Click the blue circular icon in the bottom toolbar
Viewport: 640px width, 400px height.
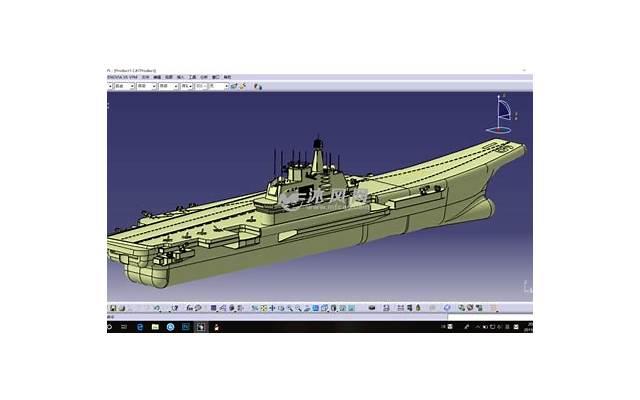click(448, 308)
